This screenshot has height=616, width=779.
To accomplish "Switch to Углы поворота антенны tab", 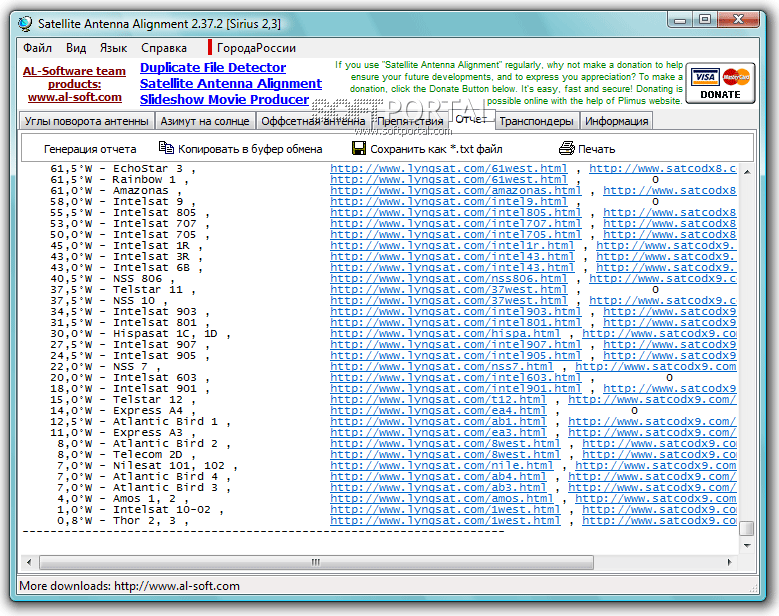I will (86, 121).
